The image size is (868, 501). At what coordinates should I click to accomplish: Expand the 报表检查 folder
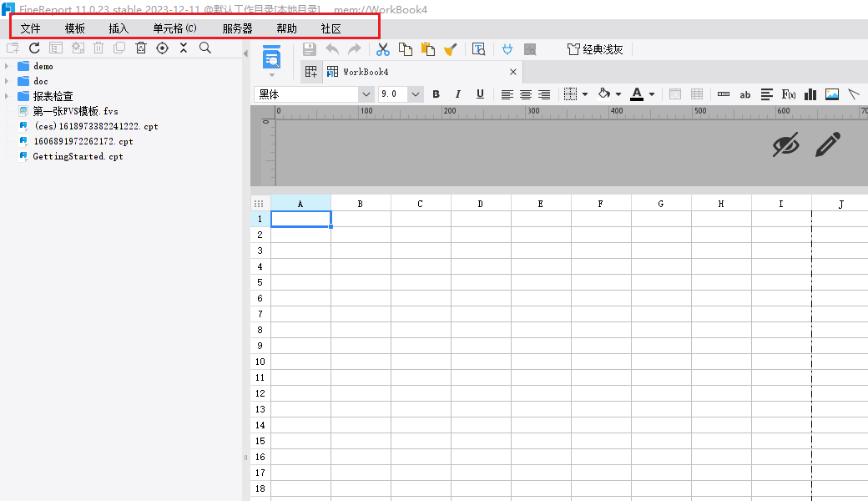point(7,96)
